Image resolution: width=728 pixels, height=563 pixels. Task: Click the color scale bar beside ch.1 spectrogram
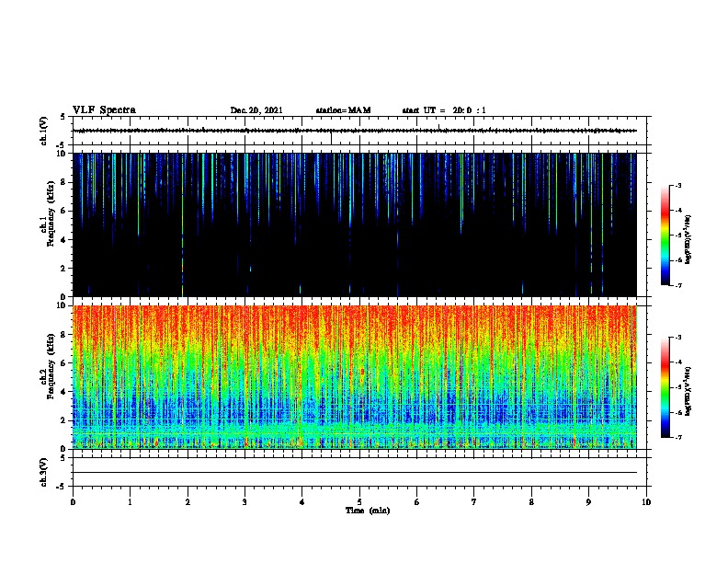click(665, 236)
